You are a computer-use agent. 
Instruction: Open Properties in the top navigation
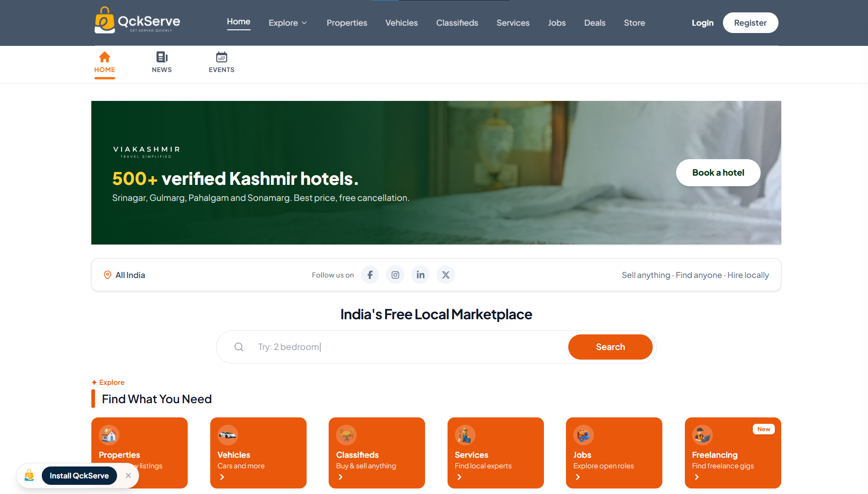[347, 23]
